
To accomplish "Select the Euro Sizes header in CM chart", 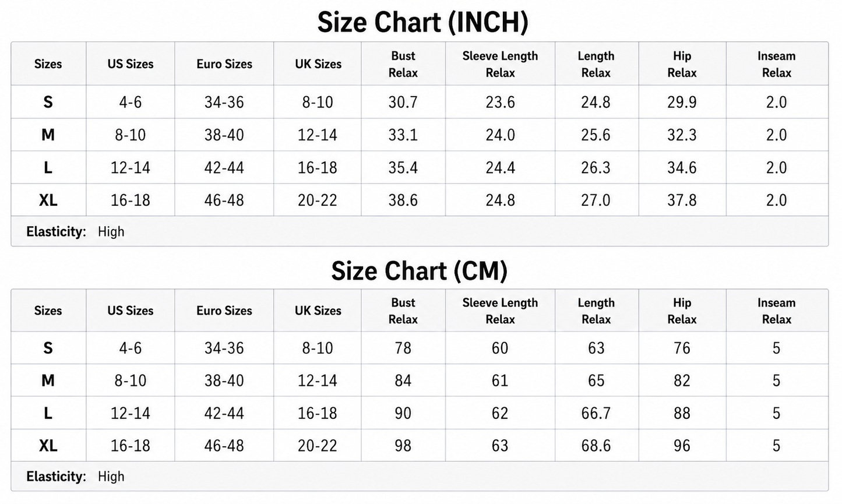I will (224, 311).
